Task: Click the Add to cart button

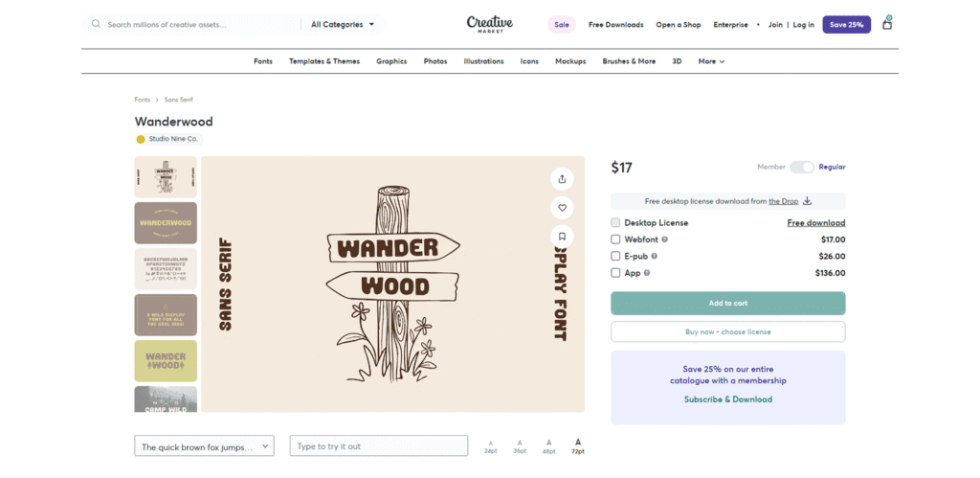Action: pyautogui.click(x=727, y=303)
